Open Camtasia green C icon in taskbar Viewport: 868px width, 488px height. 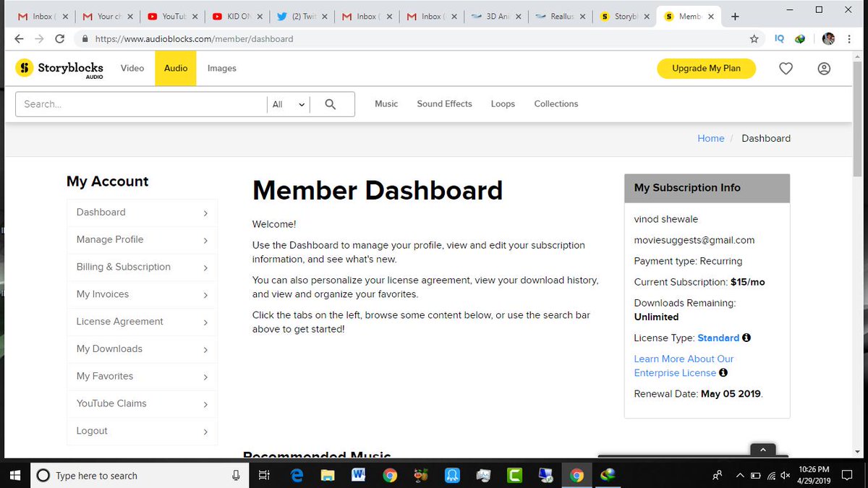514,475
